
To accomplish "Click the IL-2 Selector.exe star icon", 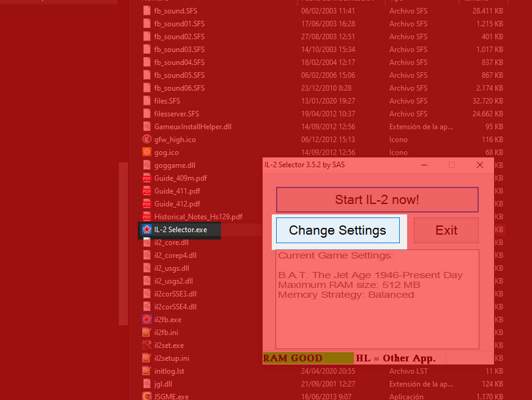I will 146,230.
